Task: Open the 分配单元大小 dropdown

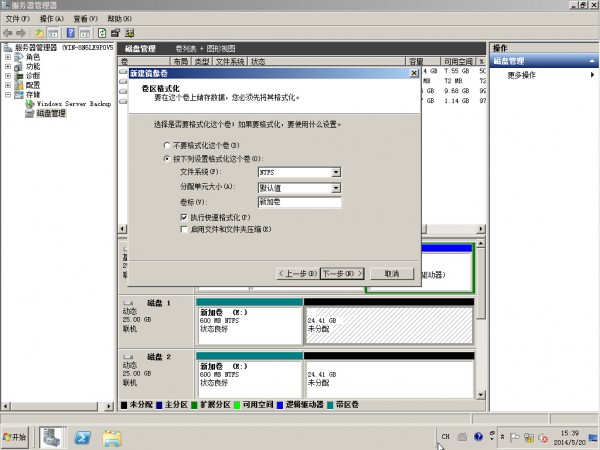Action: [x=336, y=187]
